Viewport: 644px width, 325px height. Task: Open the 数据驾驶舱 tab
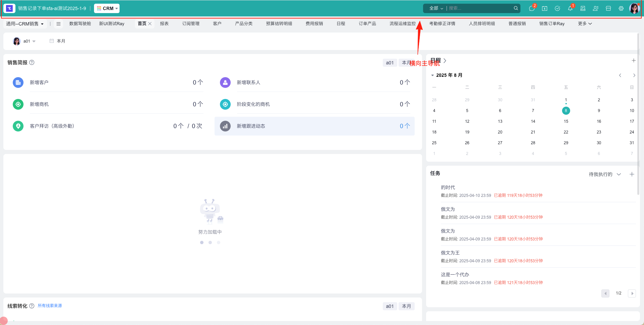(x=80, y=24)
